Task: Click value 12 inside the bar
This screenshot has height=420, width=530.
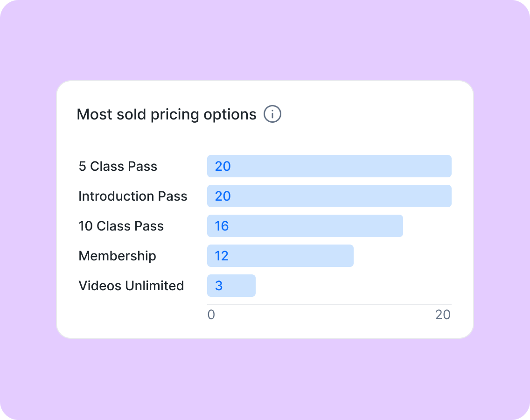Action: pyautogui.click(x=222, y=256)
